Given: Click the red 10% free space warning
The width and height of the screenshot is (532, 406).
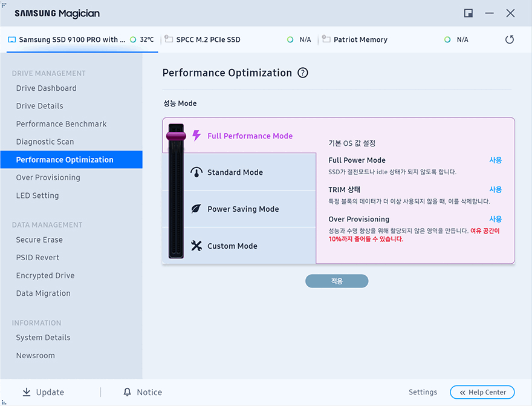Looking at the screenshot, I should pyautogui.click(x=414, y=235).
